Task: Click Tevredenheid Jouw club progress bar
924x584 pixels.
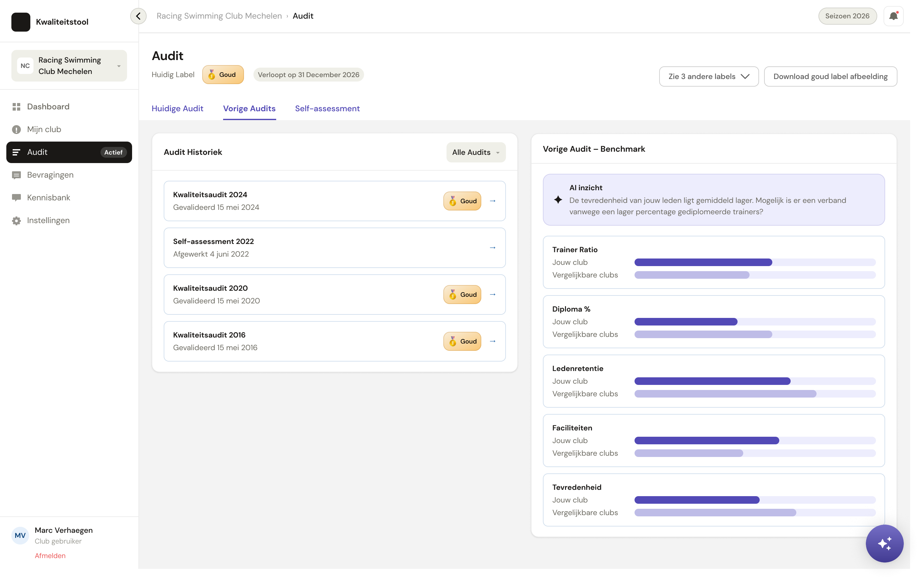Action: [755, 500]
